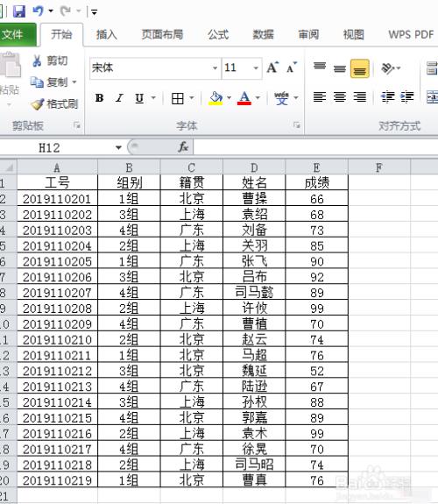This screenshot has width=438, height=504.
Task: Open the 页面布局 ribbon tab
Action: [162, 34]
